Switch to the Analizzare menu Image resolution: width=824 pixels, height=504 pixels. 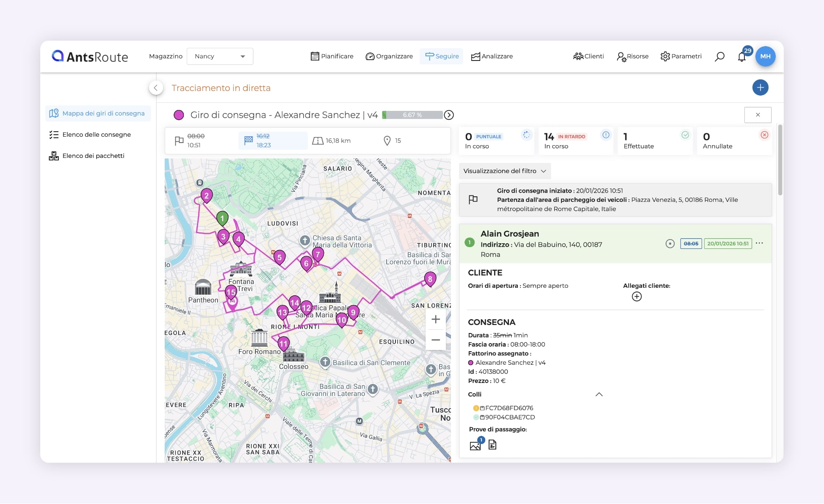492,56
